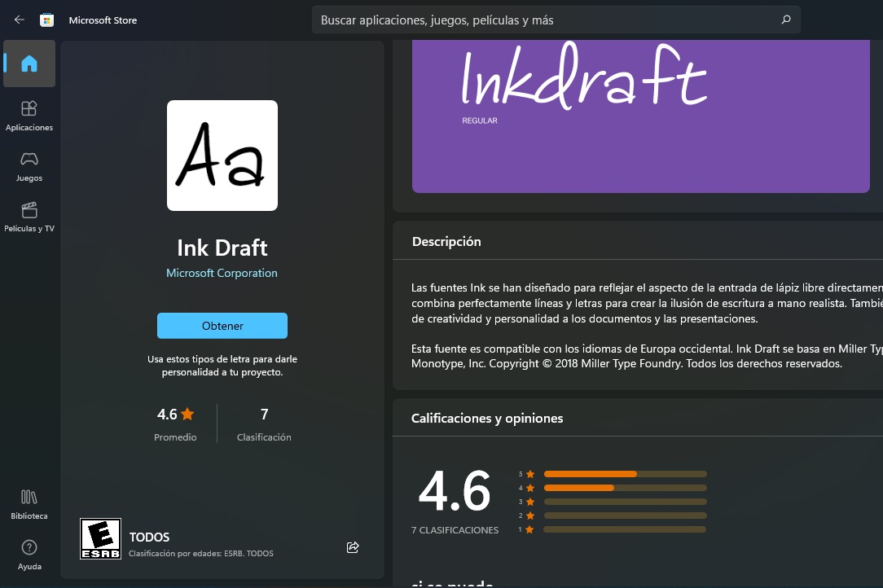Click the back arrow
883x588 pixels.
pyautogui.click(x=18, y=19)
